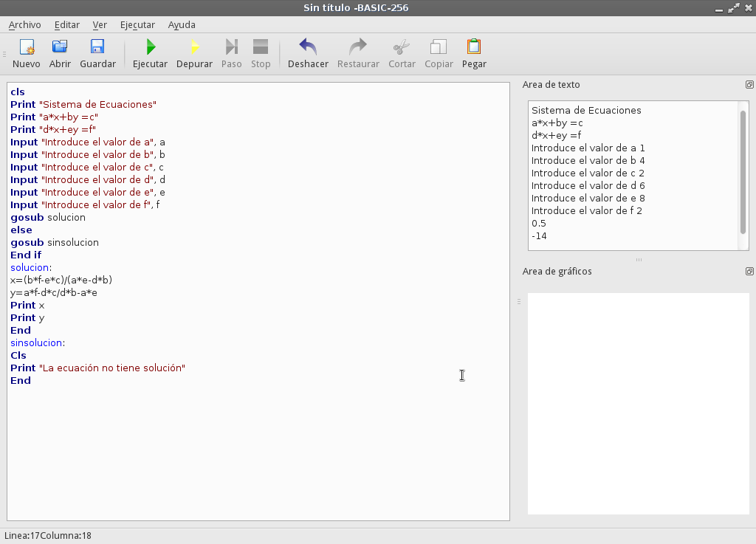
Task: Open the Ejecutar menu
Action: (137, 24)
